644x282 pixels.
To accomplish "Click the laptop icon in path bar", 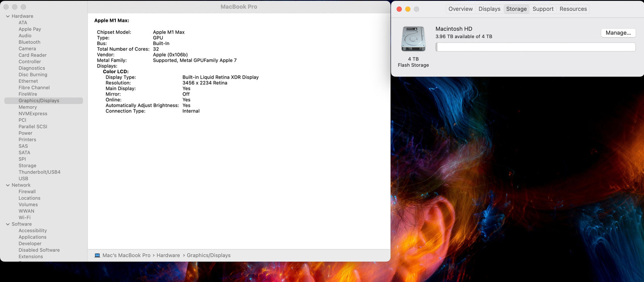I will click(x=97, y=255).
